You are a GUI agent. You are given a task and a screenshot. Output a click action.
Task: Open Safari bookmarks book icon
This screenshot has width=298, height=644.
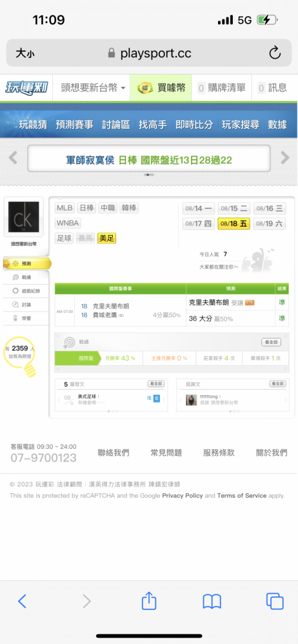212,601
